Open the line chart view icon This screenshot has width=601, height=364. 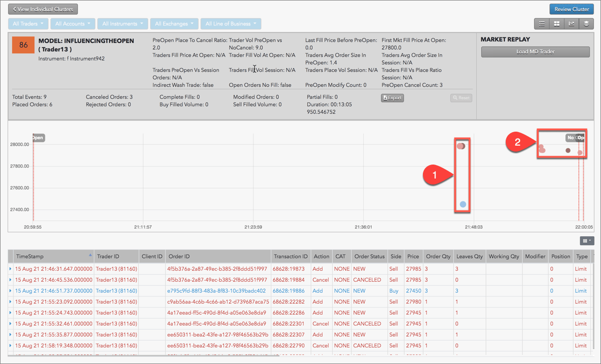point(571,23)
